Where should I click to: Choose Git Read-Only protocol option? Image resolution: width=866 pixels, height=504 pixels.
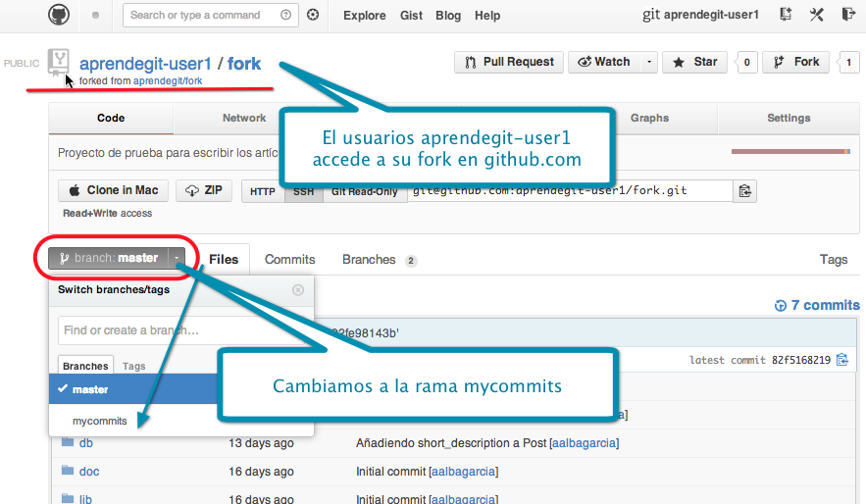click(x=365, y=191)
